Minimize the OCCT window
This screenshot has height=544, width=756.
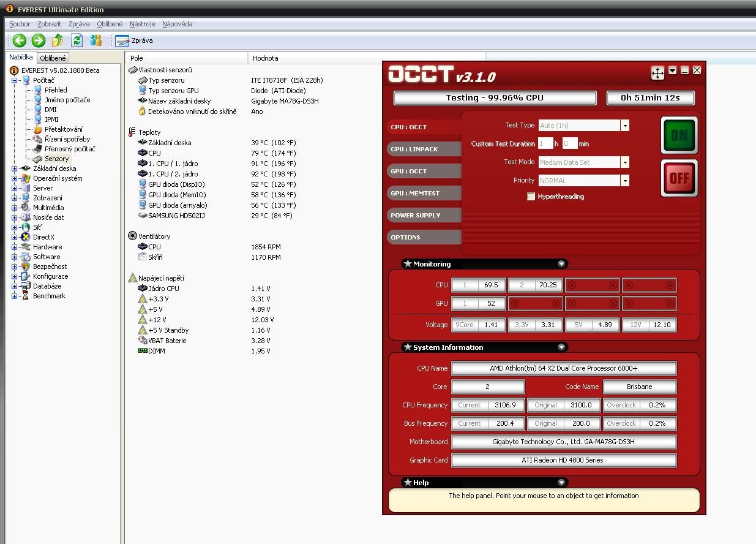click(684, 70)
